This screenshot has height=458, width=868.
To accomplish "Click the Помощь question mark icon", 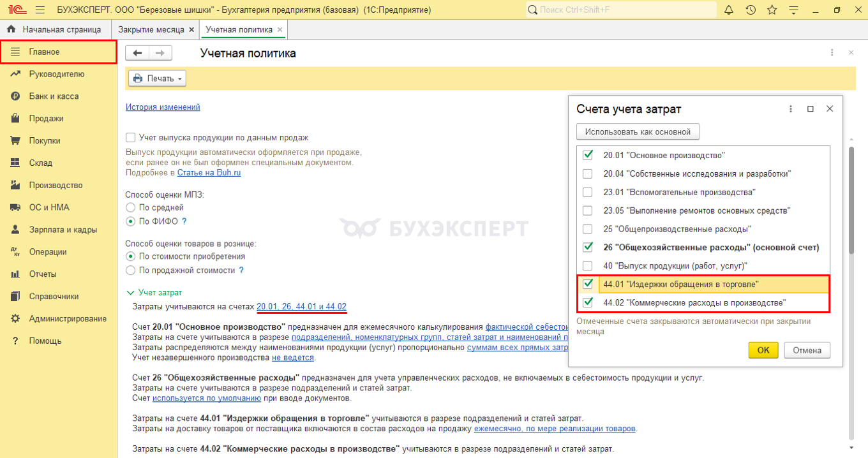I will [15, 341].
